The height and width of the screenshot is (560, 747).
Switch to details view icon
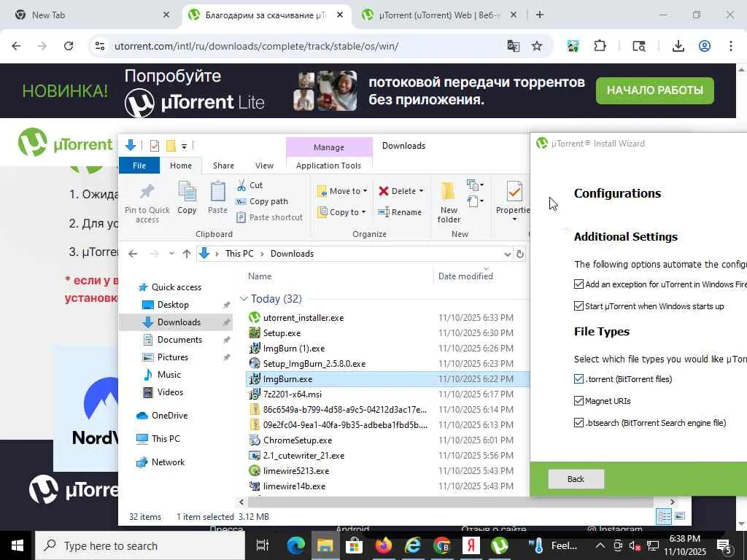664,516
